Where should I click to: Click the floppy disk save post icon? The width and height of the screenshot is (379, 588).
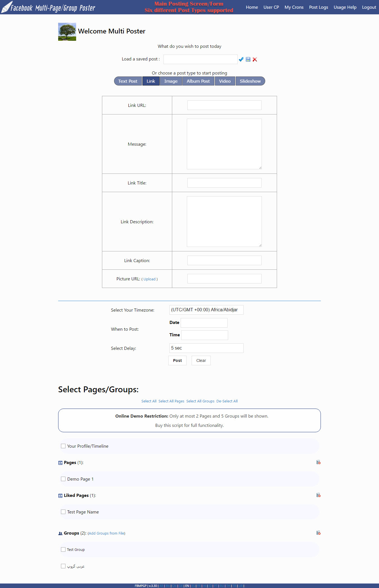pyautogui.click(x=248, y=59)
